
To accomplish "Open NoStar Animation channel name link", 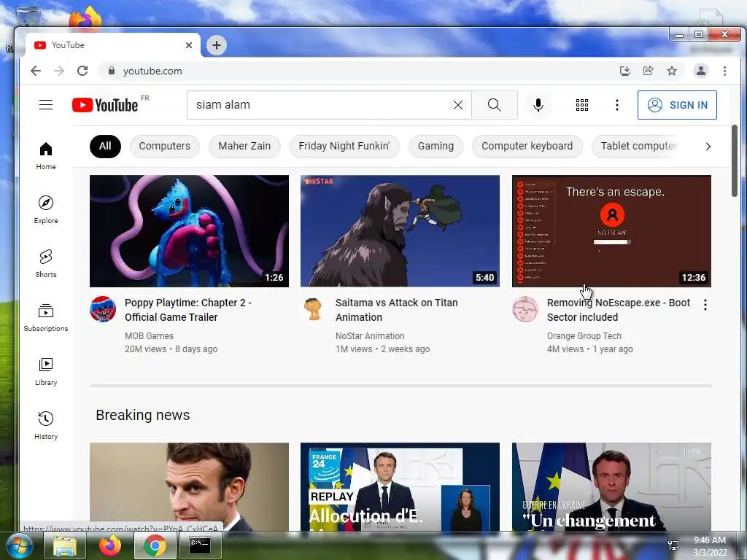I will point(370,335).
